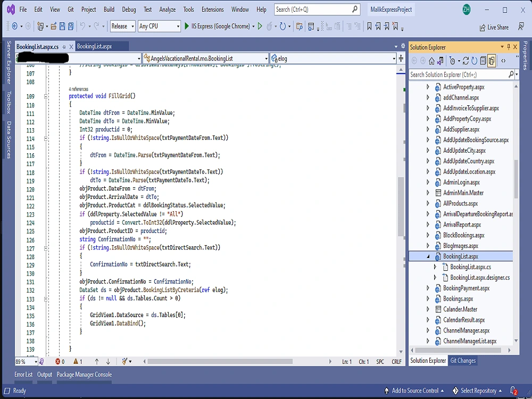This screenshot has height=399, width=532.
Task: Open the notifications bell icon
Action: click(513, 391)
